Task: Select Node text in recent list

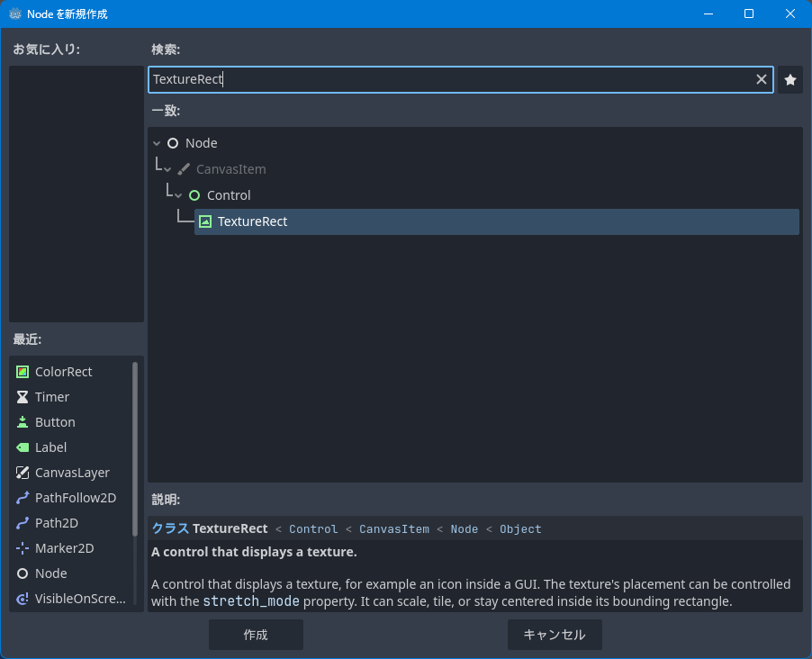Action: pyautogui.click(x=50, y=573)
